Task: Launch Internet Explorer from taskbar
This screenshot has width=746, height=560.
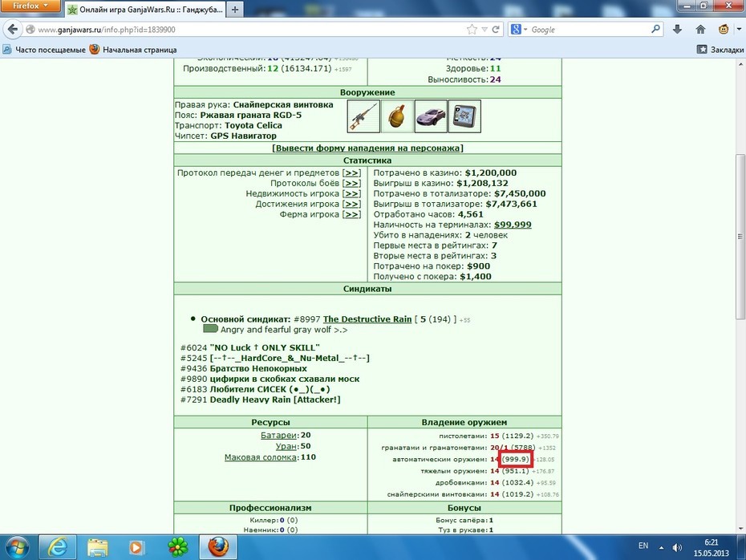Action: pos(57,548)
